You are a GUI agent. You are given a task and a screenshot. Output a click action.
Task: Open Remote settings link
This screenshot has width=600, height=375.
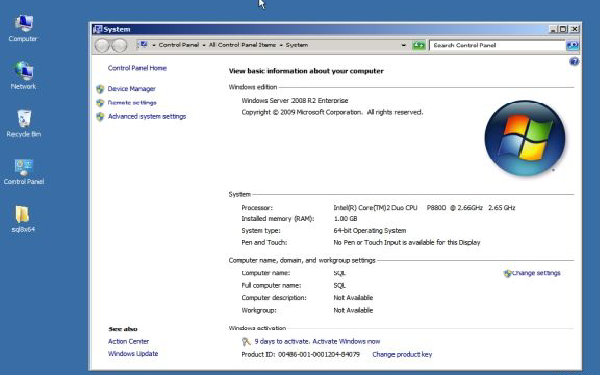132,103
